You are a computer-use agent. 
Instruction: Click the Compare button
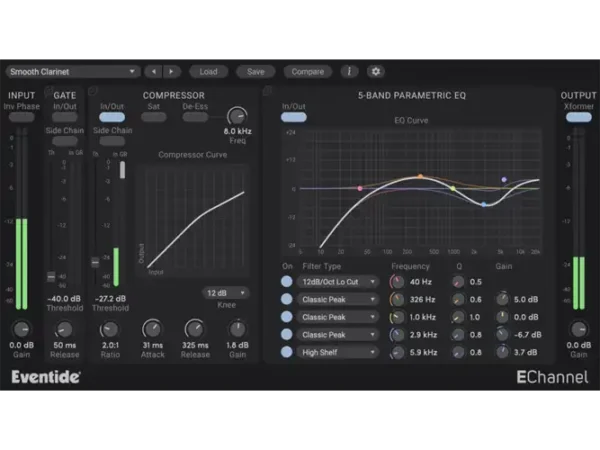pyautogui.click(x=308, y=72)
